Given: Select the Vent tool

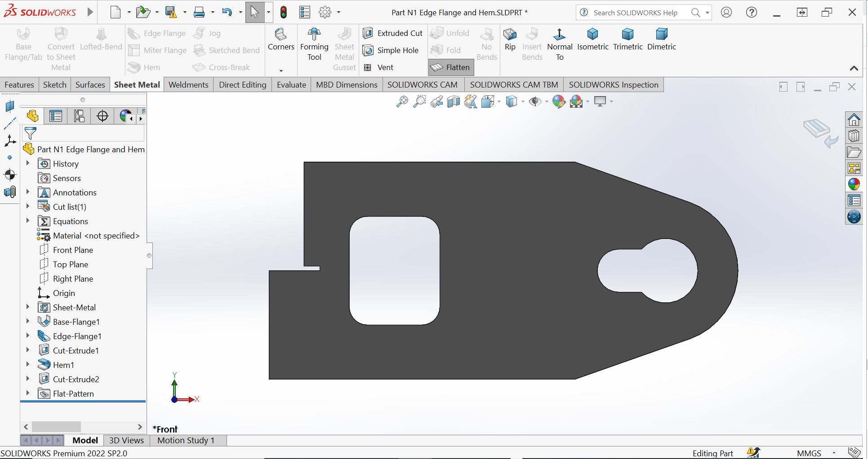Looking at the screenshot, I should pos(378,67).
